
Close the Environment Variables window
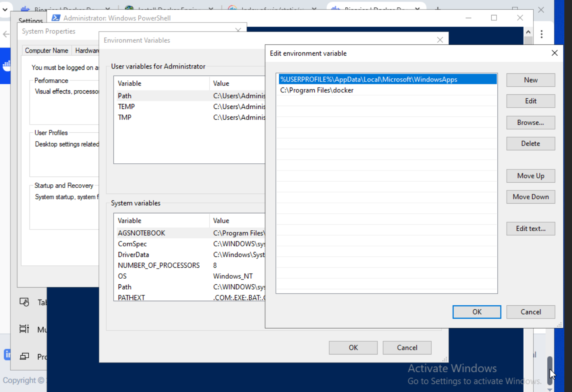coord(440,40)
